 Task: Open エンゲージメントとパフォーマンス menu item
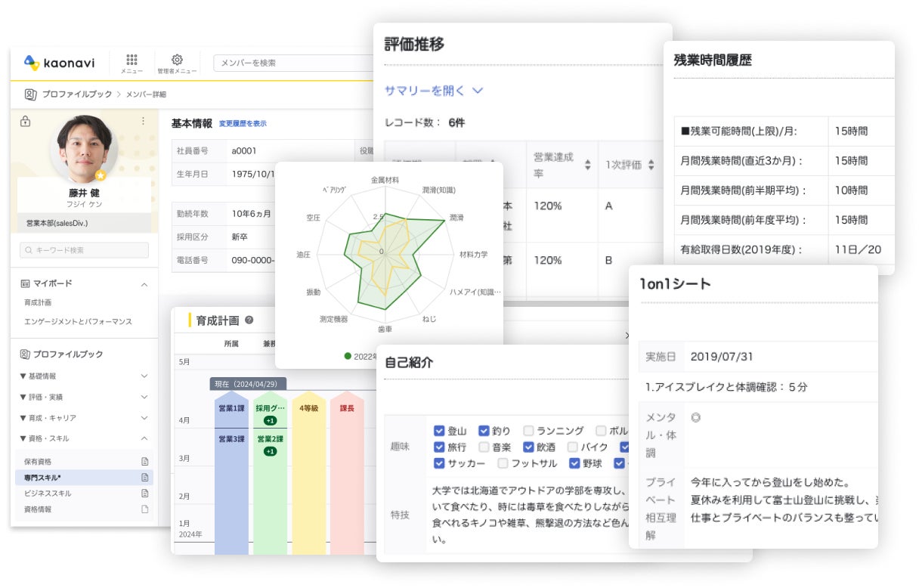click(x=78, y=322)
